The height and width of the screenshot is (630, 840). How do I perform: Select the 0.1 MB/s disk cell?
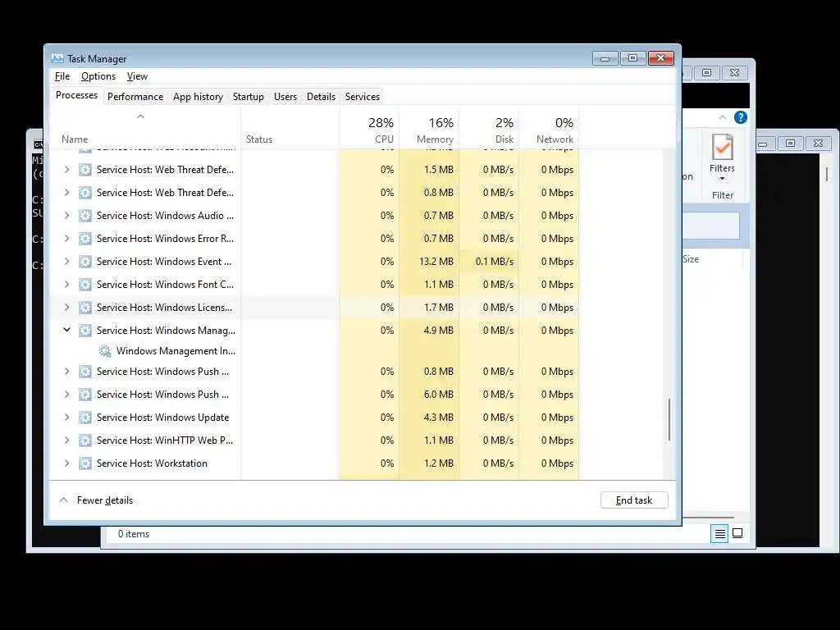(x=489, y=262)
